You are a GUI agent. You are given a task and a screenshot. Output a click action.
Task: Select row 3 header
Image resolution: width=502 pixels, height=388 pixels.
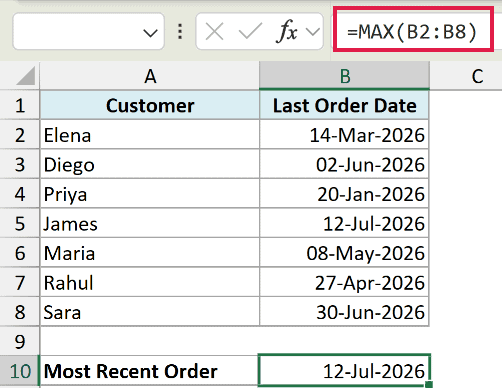coord(20,164)
